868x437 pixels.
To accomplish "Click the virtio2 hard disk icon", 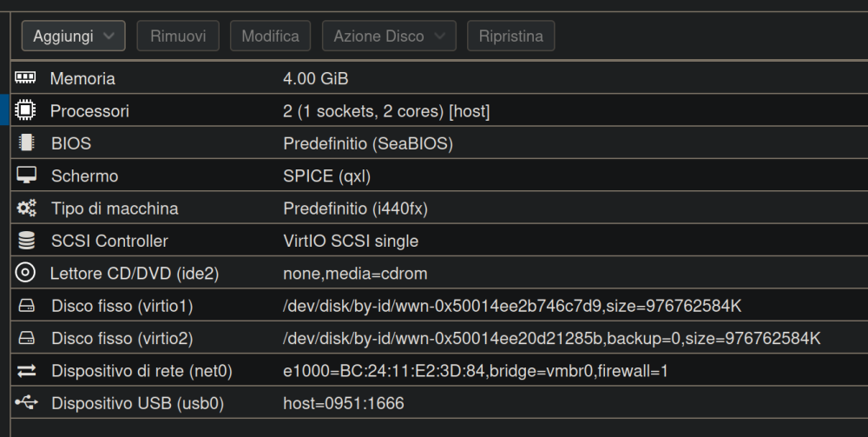I will click(27, 338).
